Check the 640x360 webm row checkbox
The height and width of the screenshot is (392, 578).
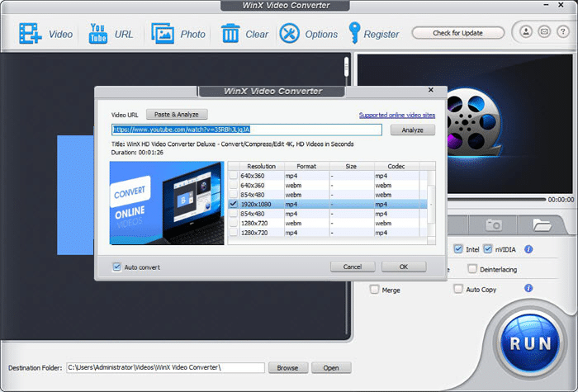click(234, 186)
